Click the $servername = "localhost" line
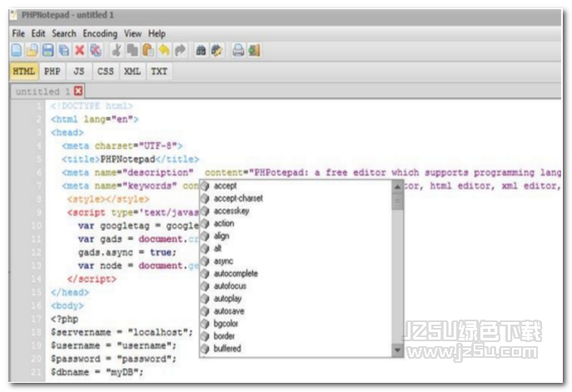The width and height of the screenshot is (572, 392). (x=122, y=332)
